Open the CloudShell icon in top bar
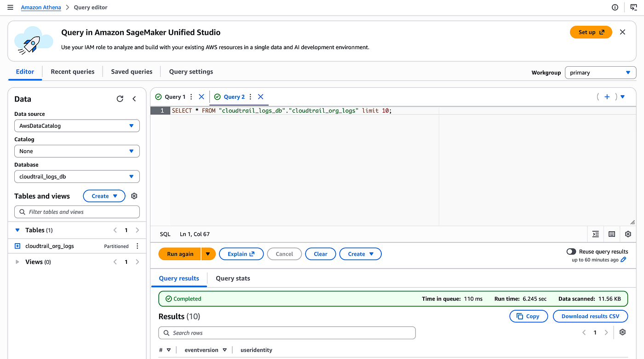644x359 pixels. (x=633, y=7)
